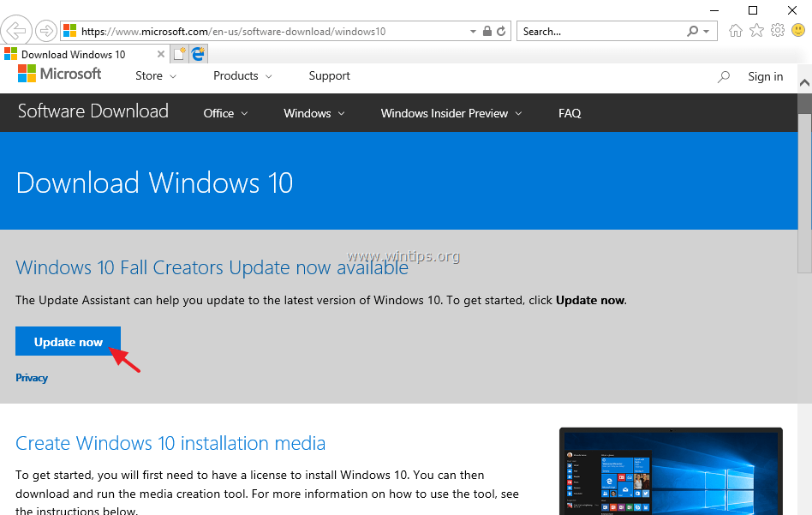This screenshot has height=515, width=812.
Task: Expand the Windows menu
Action: click(313, 113)
